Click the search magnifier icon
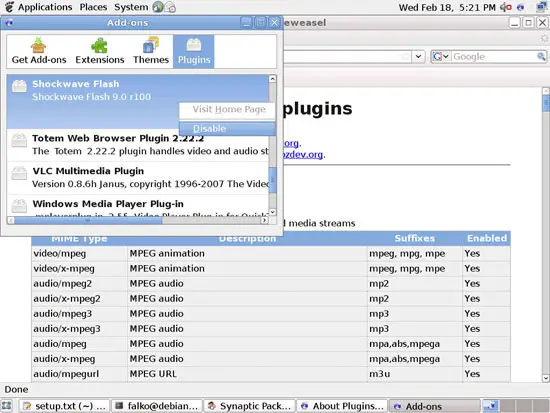This screenshot has width=550, height=413. [541, 56]
